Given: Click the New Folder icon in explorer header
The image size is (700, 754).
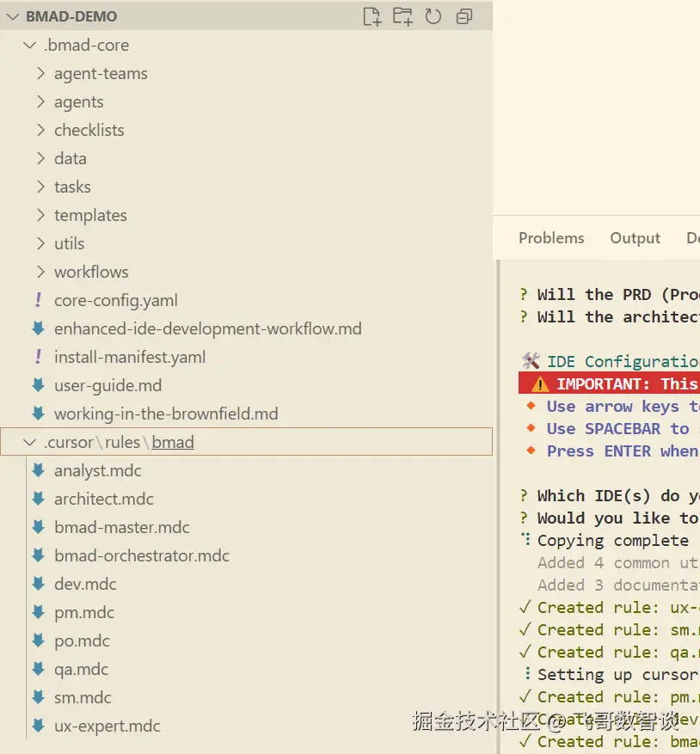Looking at the screenshot, I should 402,16.
